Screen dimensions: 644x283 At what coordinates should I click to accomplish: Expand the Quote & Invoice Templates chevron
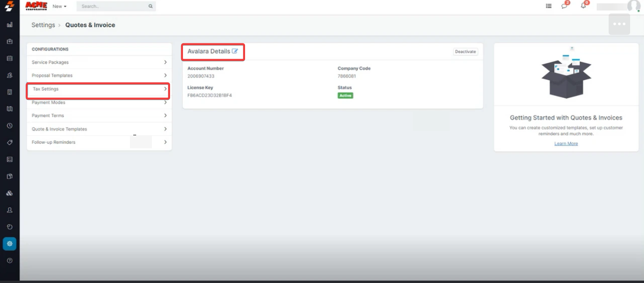point(165,129)
